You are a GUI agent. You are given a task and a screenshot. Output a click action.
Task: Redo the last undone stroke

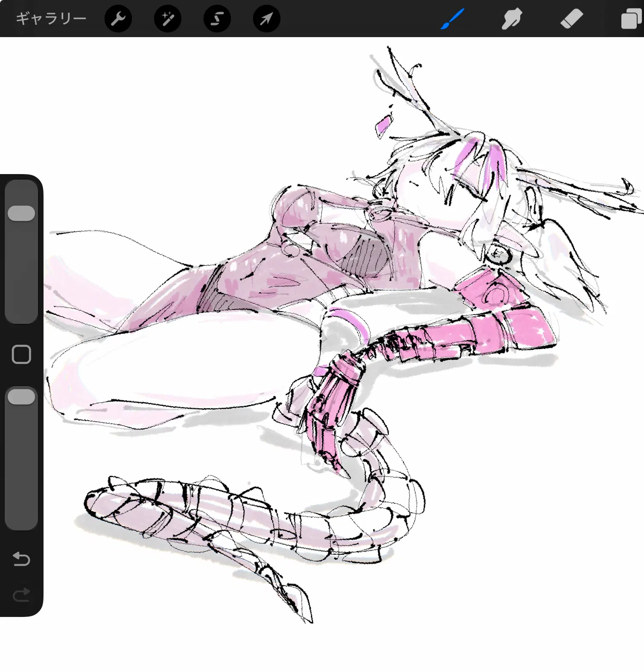tap(21, 594)
